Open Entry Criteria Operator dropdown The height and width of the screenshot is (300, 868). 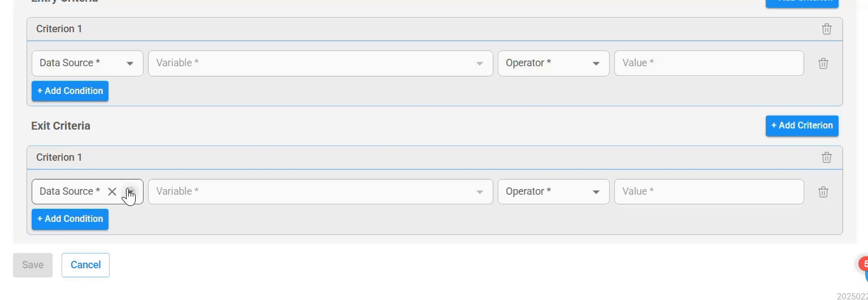(553, 63)
